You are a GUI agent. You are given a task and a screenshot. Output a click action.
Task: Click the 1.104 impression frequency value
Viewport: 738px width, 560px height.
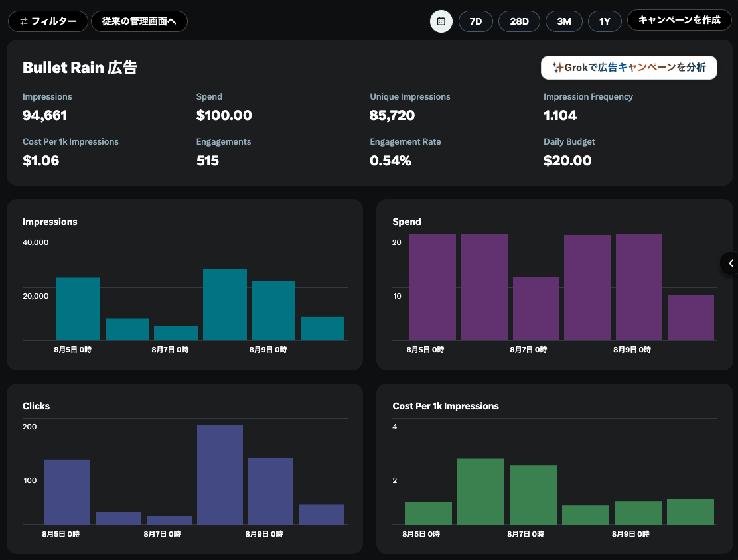coord(560,115)
